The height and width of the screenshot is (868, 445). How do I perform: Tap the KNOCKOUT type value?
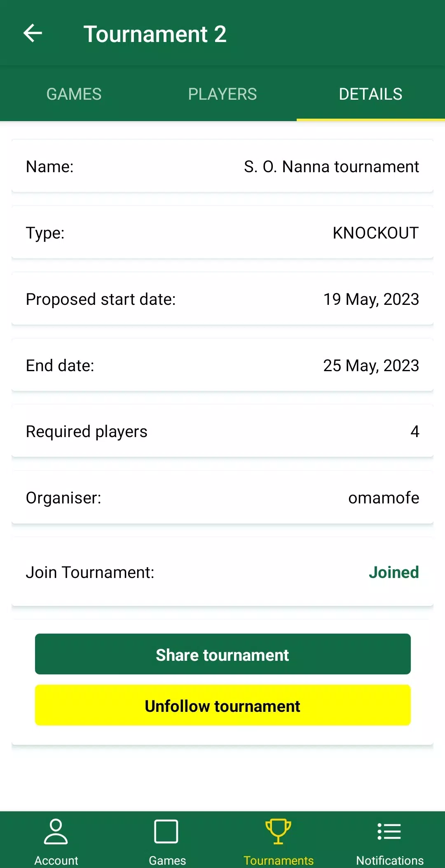pos(375,233)
